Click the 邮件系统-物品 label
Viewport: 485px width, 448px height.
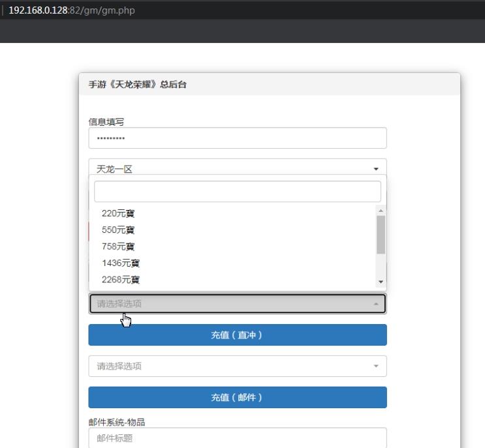point(117,422)
